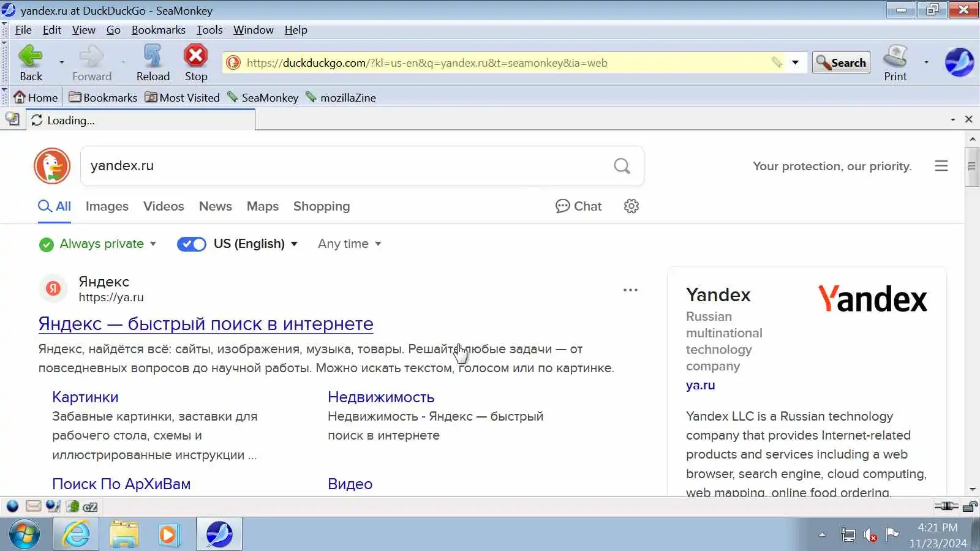Click the Loading... tab
This screenshot has width=980, height=551.
coord(140,120)
